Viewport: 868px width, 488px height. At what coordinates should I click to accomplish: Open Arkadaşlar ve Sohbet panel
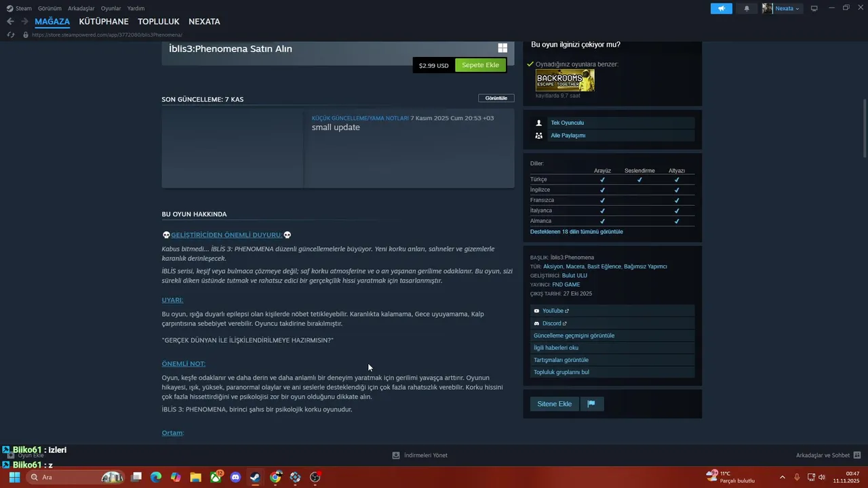(x=828, y=455)
